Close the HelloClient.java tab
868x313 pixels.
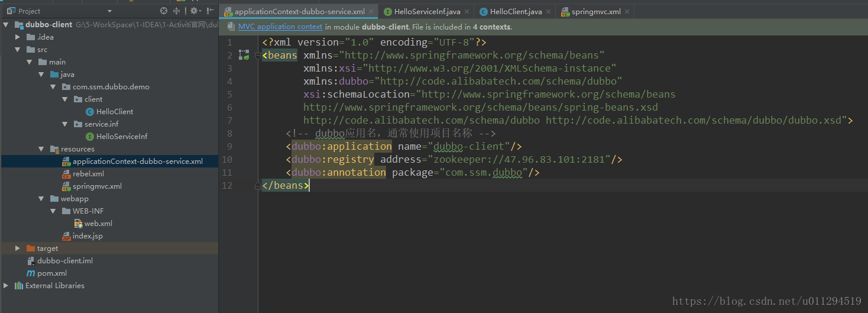tap(548, 11)
